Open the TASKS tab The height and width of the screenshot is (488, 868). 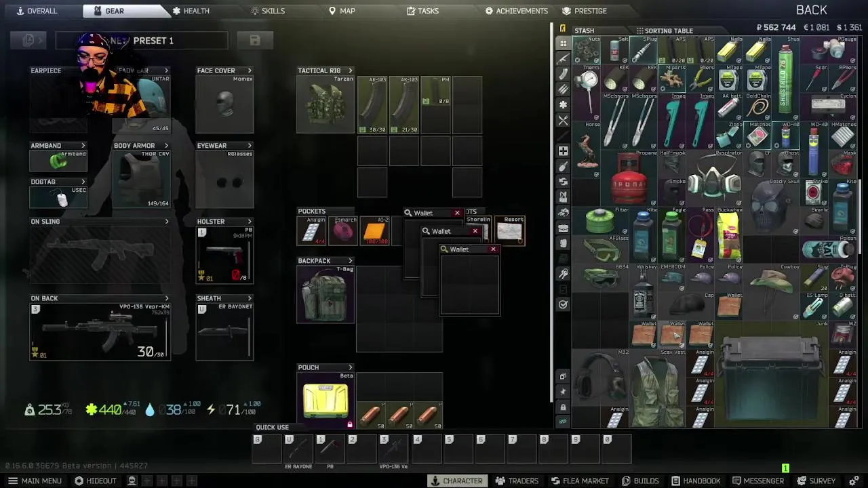click(x=422, y=11)
